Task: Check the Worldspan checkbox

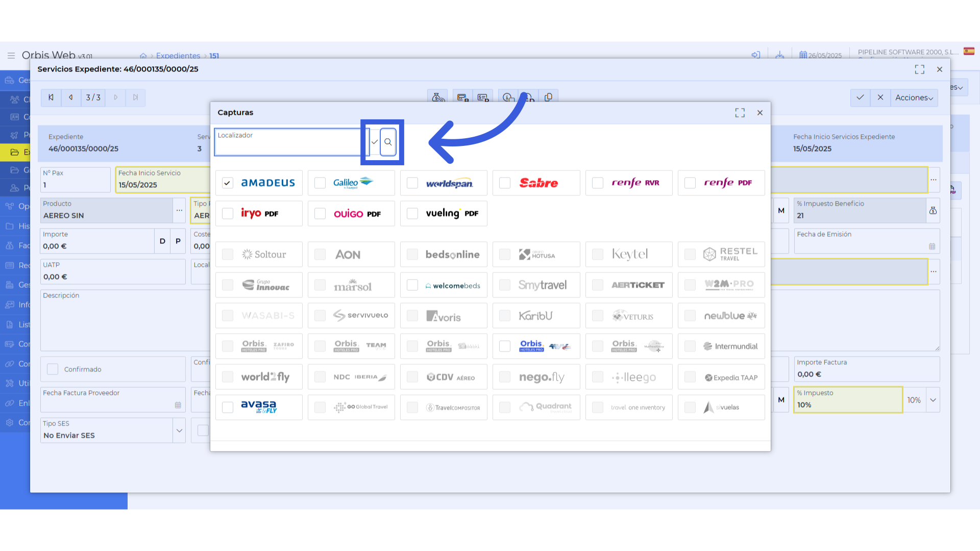Action: point(412,183)
